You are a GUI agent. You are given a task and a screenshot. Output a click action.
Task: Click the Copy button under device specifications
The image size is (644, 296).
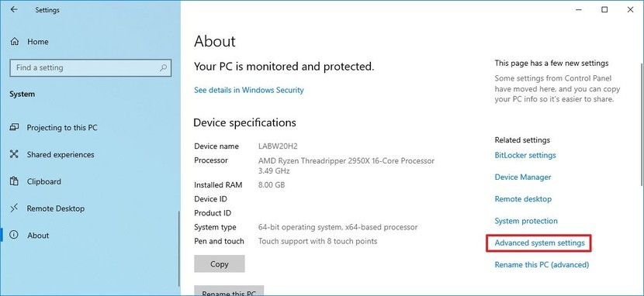tap(220, 264)
